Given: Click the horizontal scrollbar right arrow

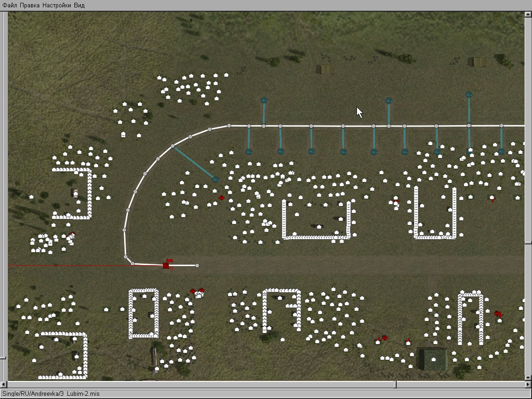Looking at the screenshot, I should pyautogui.click(x=528, y=384).
